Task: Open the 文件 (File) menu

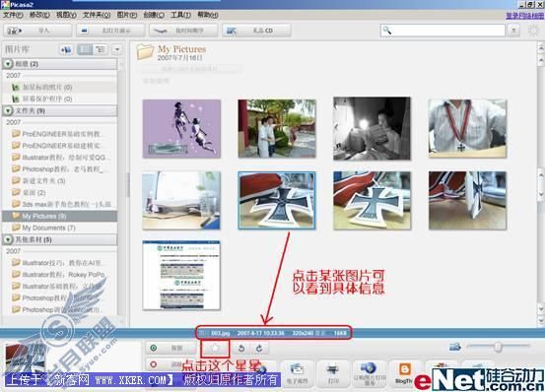Action: click(x=13, y=15)
